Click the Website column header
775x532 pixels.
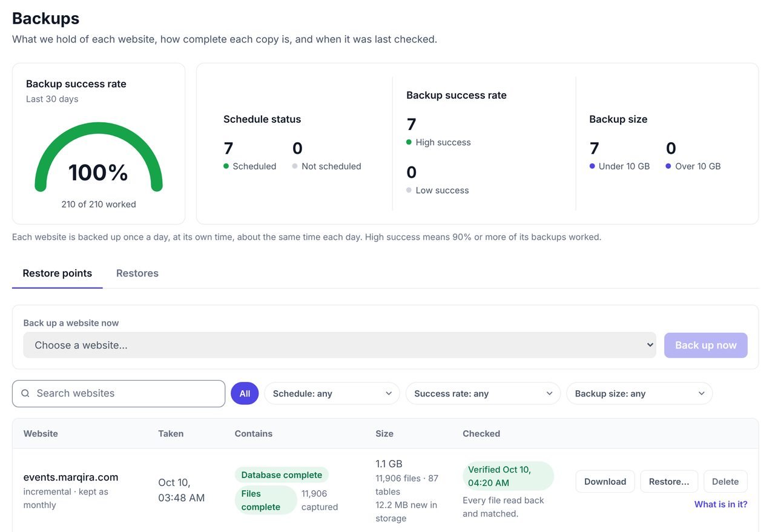pos(41,433)
